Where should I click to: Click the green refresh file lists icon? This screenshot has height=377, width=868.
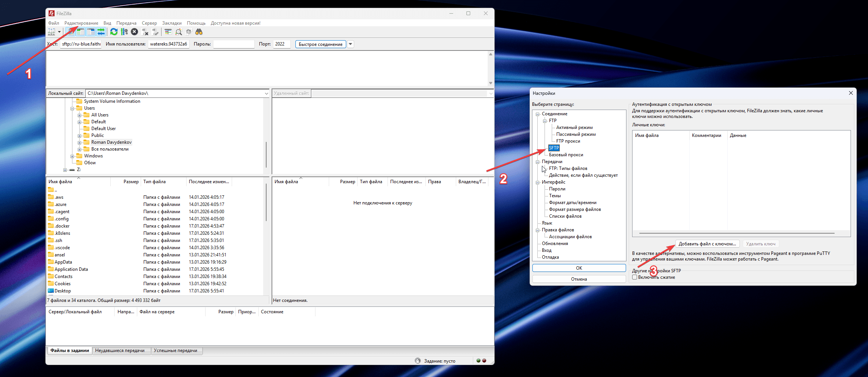tap(114, 32)
